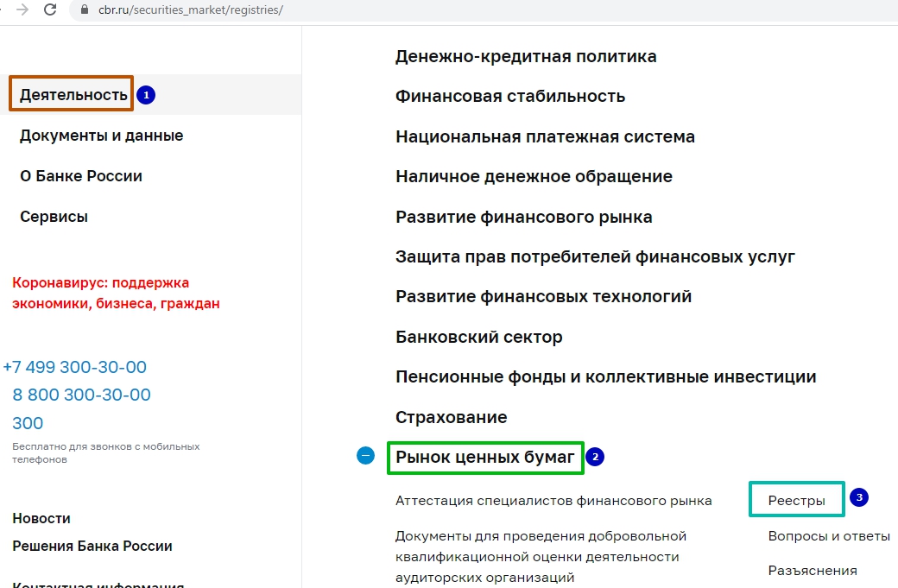Open Решения Банка России link

point(92,546)
